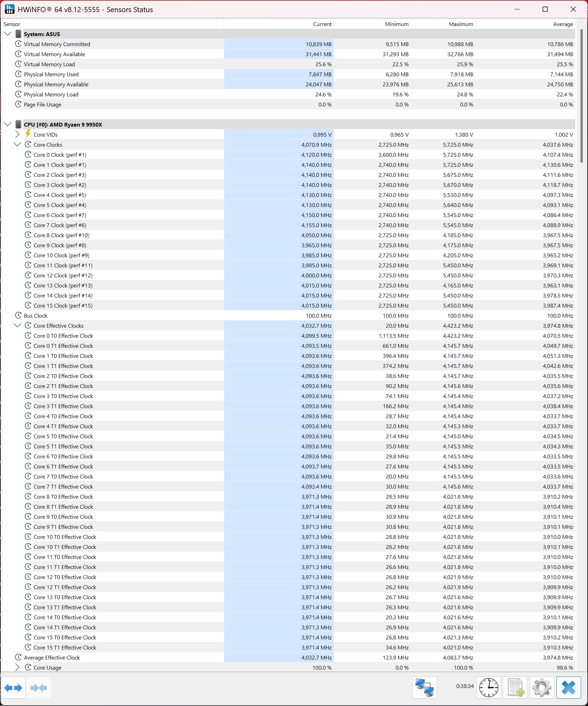Click the Minimum column header
The height and width of the screenshot is (706, 588).
372,24
